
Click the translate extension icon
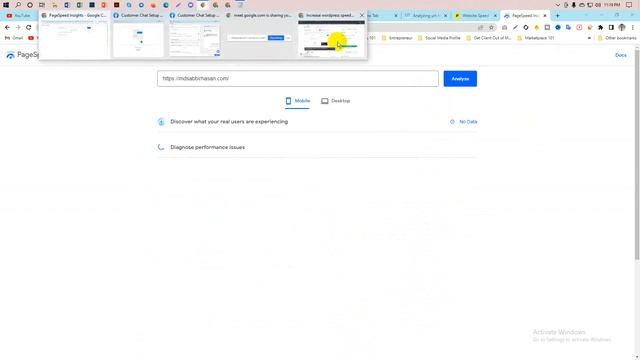coord(568,27)
